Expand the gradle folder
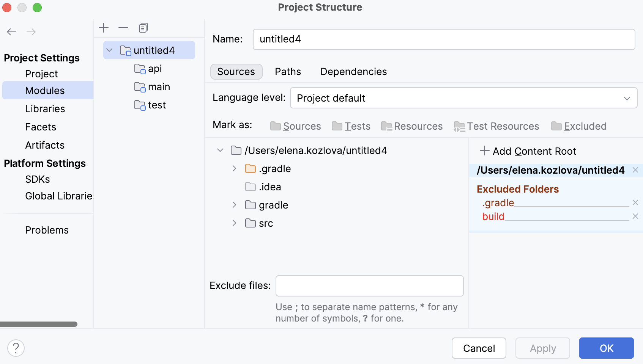 coord(235,205)
